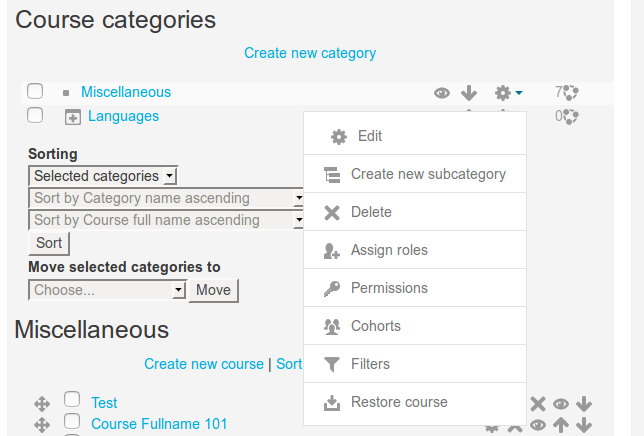Tick the Miscellaneous category checkbox

coord(35,91)
